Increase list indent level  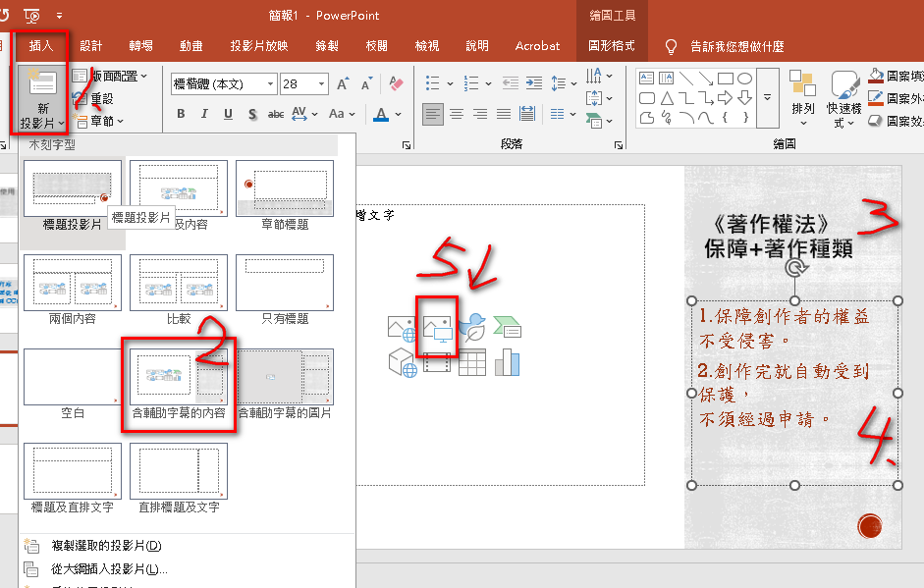click(x=534, y=83)
